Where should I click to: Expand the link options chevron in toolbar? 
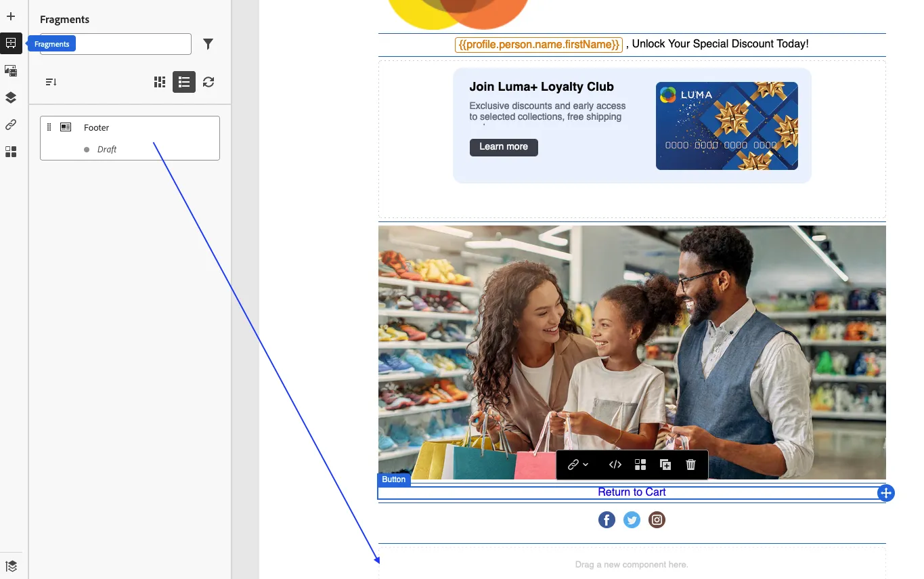pyautogui.click(x=586, y=465)
